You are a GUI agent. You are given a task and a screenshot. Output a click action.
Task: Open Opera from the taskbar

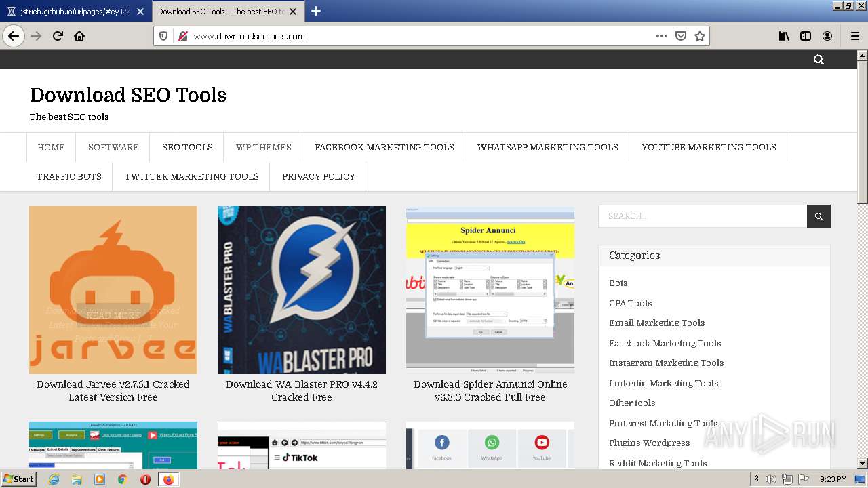[145, 479]
